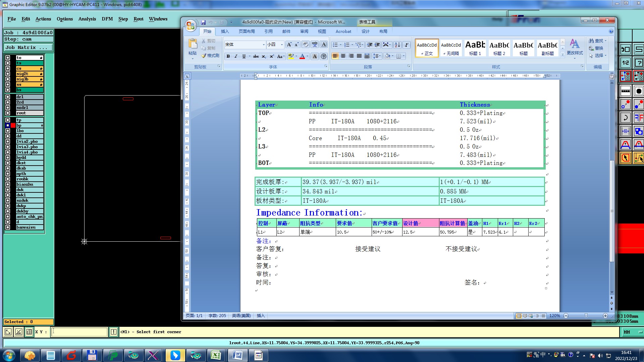Click the Paste (粘贴) icon
Viewport: 644px width, 362px height.
[x=193, y=44]
